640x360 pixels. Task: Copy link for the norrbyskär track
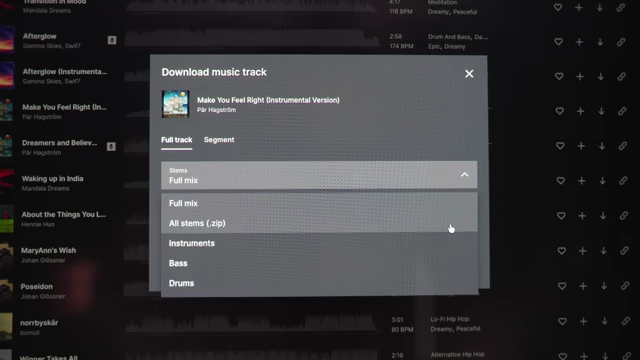[625, 321]
